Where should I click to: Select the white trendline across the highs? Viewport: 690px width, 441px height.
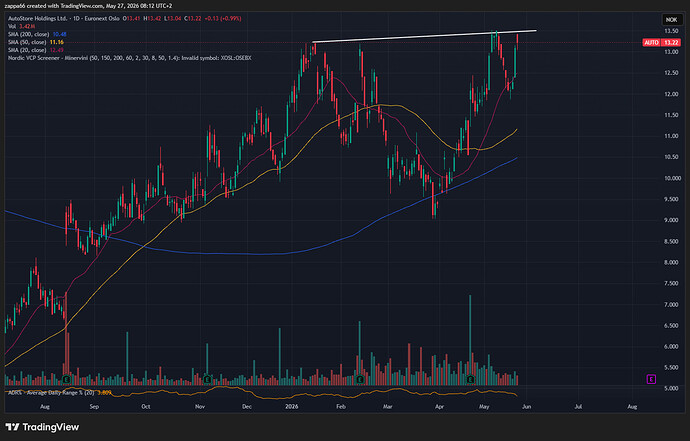(424, 37)
